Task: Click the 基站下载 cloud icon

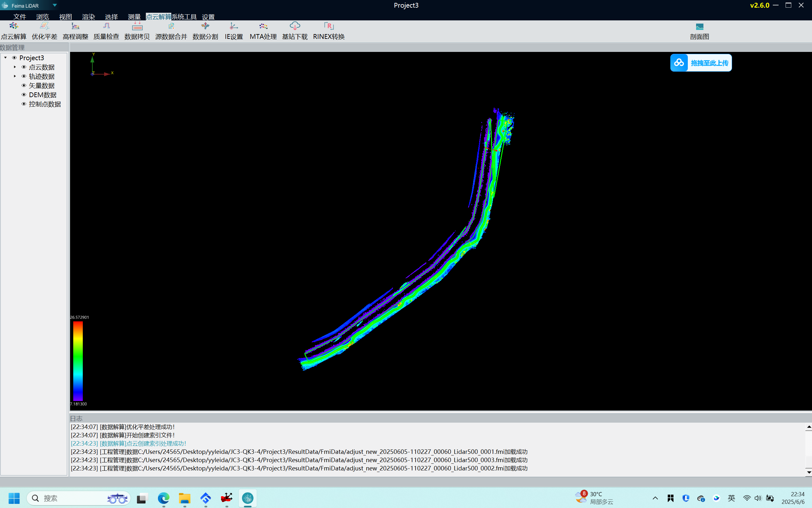Action: tap(295, 26)
